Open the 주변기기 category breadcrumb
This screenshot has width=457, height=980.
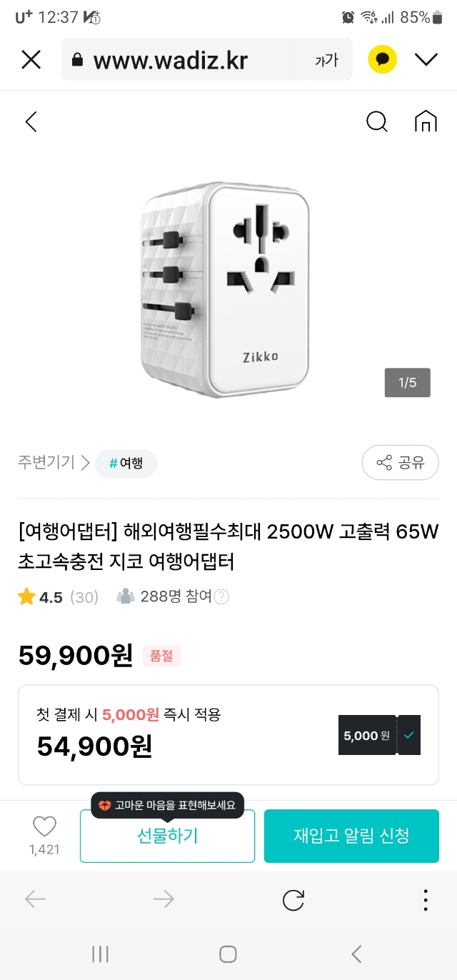(x=46, y=463)
